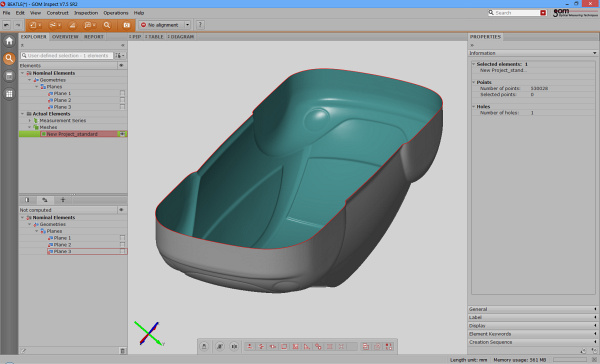The height and width of the screenshot is (364, 600).
Task: Switch to the REPORT tab
Action: [x=94, y=37]
